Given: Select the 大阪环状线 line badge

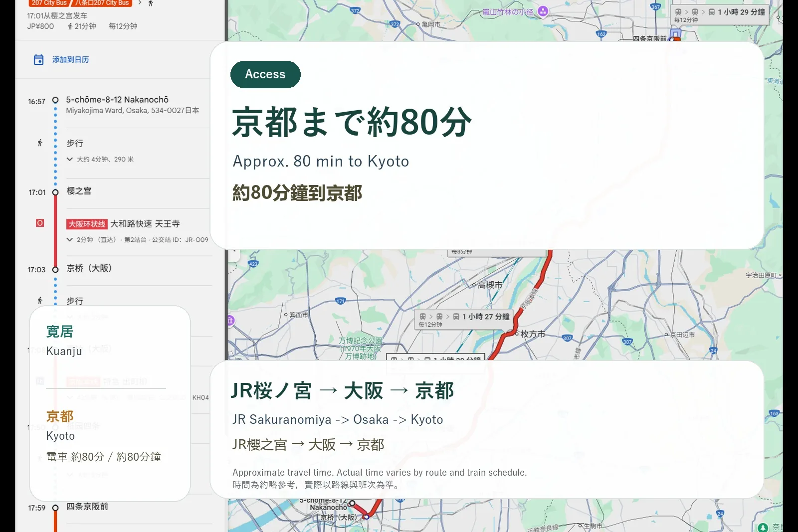Looking at the screenshot, I should coord(87,224).
